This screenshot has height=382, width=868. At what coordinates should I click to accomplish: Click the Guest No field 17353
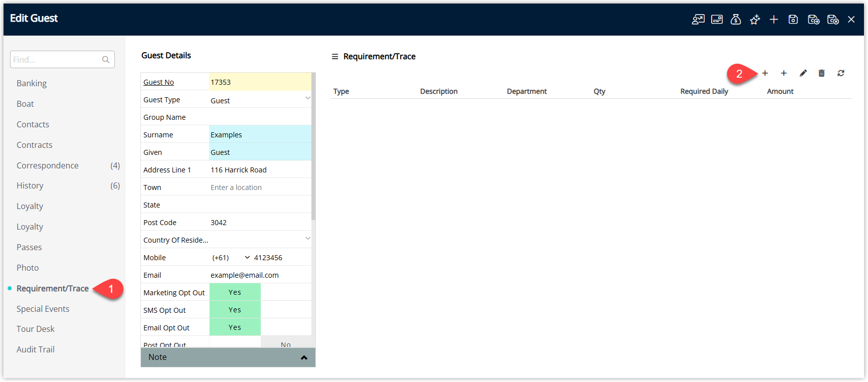click(260, 82)
